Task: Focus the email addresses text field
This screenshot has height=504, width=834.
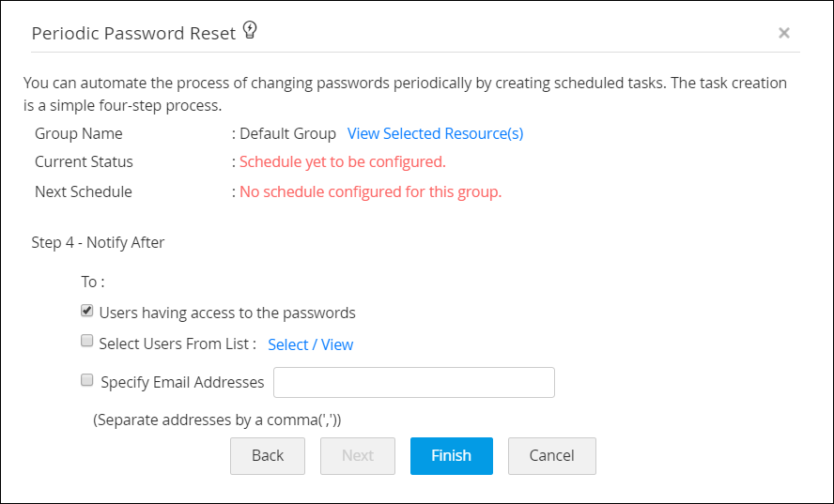Action: click(413, 382)
